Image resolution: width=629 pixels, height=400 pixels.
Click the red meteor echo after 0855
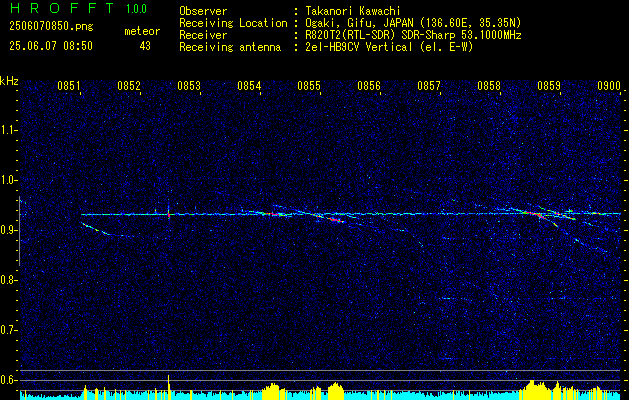[x=335, y=219]
